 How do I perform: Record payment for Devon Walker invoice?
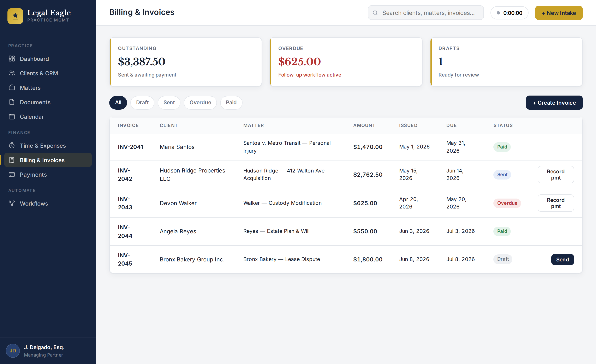556,203
